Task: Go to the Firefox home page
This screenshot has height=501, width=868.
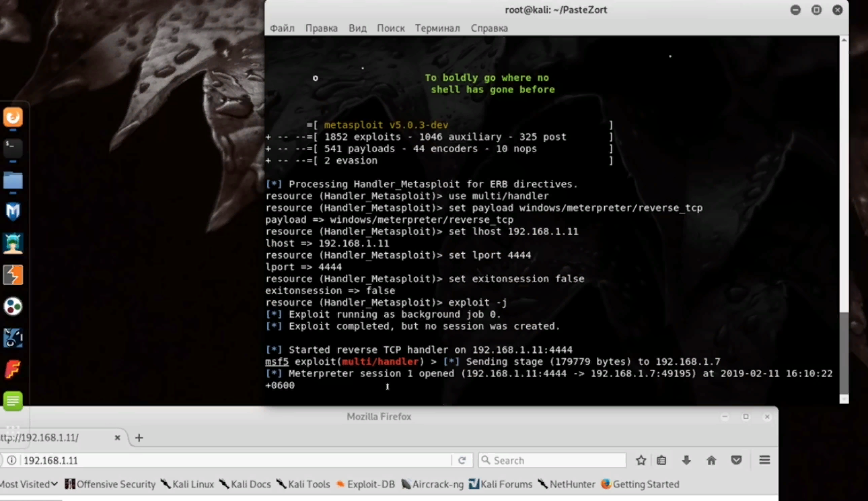Action: [x=711, y=461]
